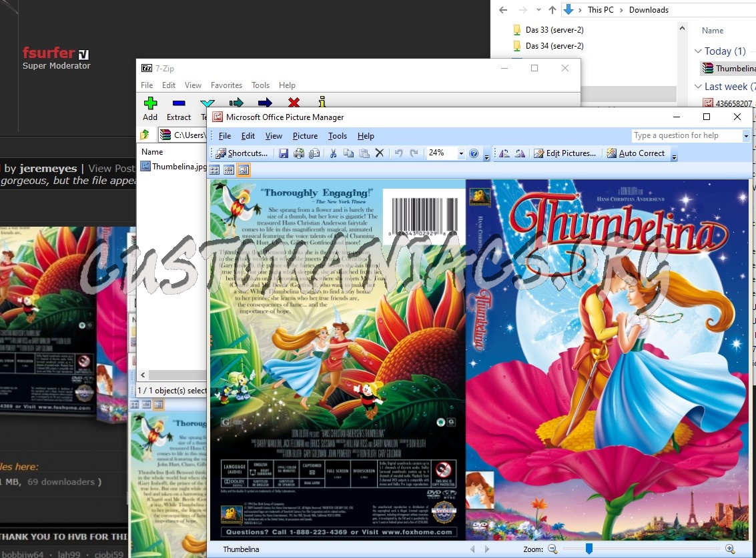The height and width of the screenshot is (558, 756).
Task: Collapse the Last week group in Downloads
Action: 698,86
